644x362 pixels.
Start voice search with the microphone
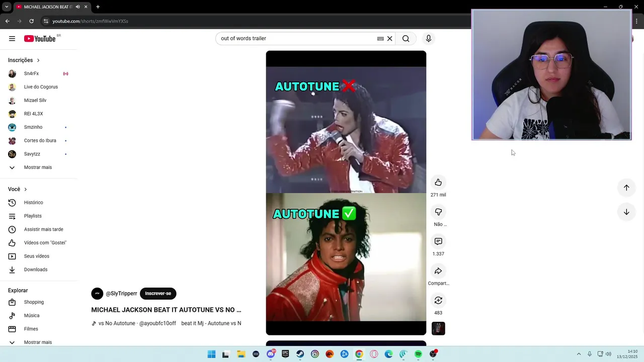429,39
